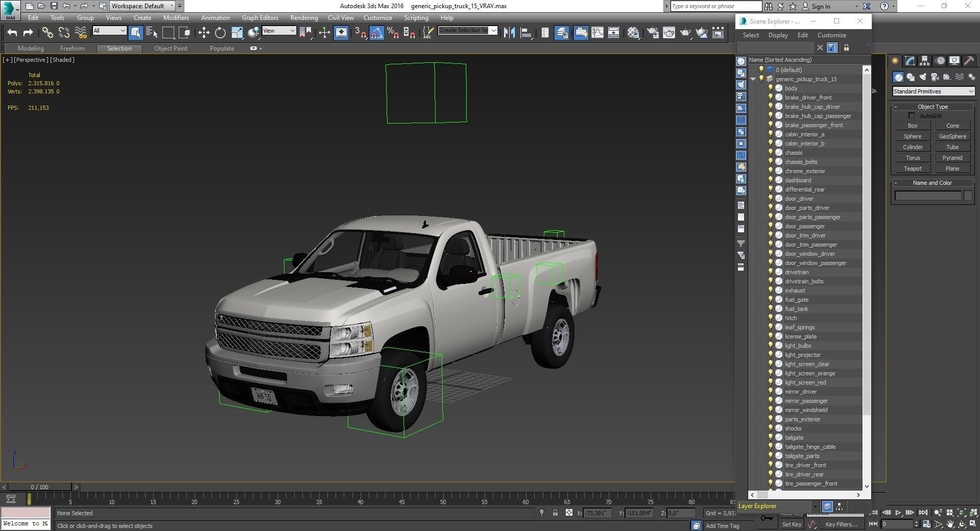Image resolution: width=980 pixels, height=531 pixels.
Task: Open Key Filters dialog button
Action: pos(841,524)
